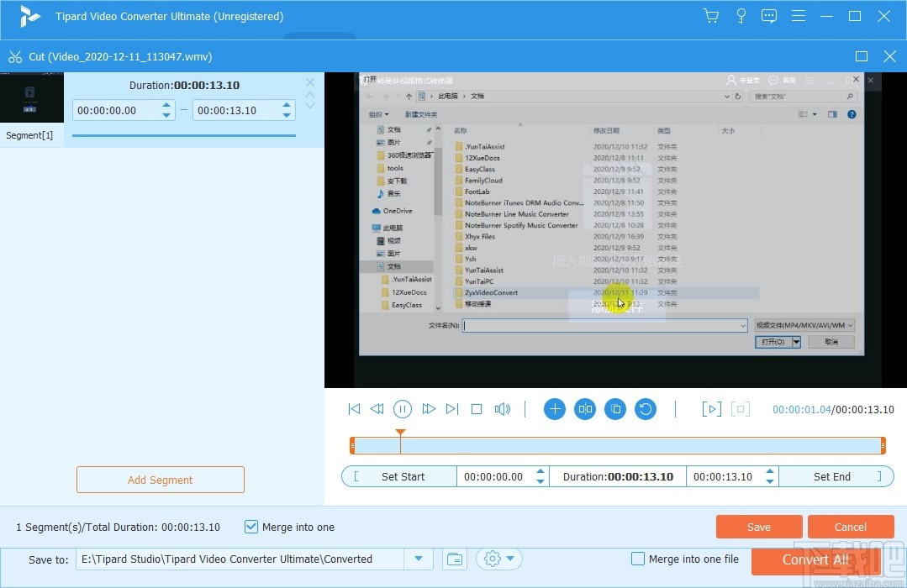
Task: Open the hamburger menu in the title bar
Action: 798,15
